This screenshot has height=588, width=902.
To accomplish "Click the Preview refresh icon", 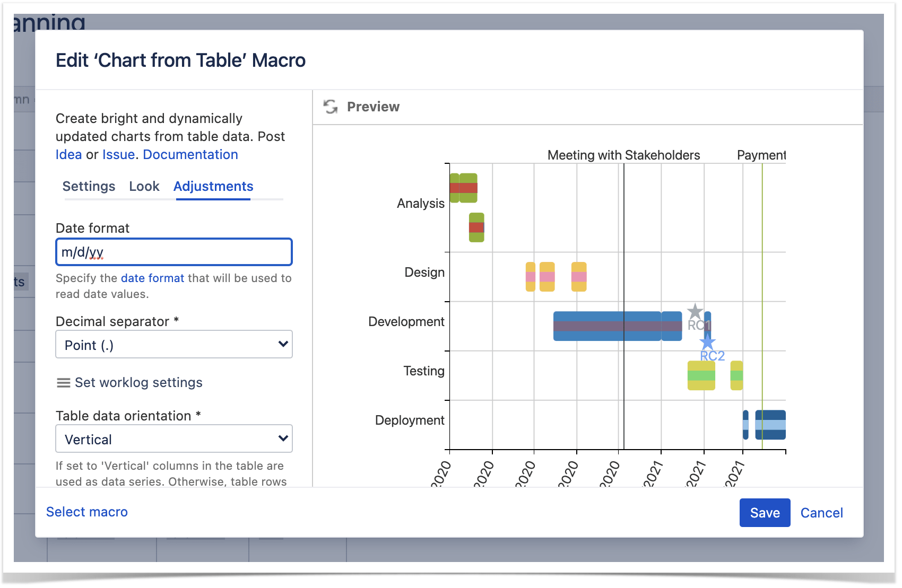I will [331, 107].
